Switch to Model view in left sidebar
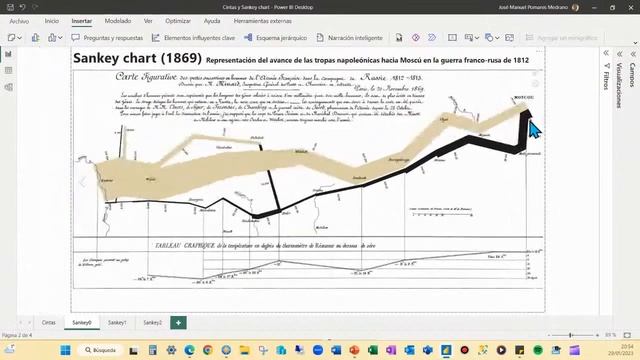640x360 pixels. pos(9,87)
